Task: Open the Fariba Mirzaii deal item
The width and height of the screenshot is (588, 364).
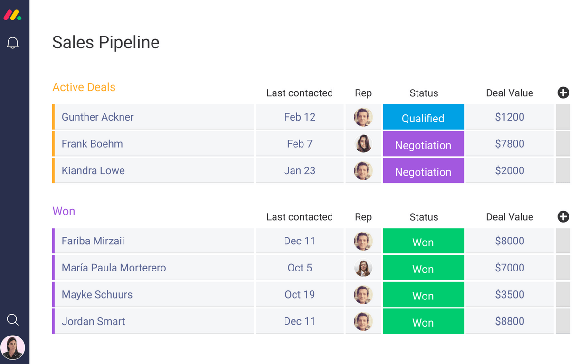Action: click(x=93, y=241)
